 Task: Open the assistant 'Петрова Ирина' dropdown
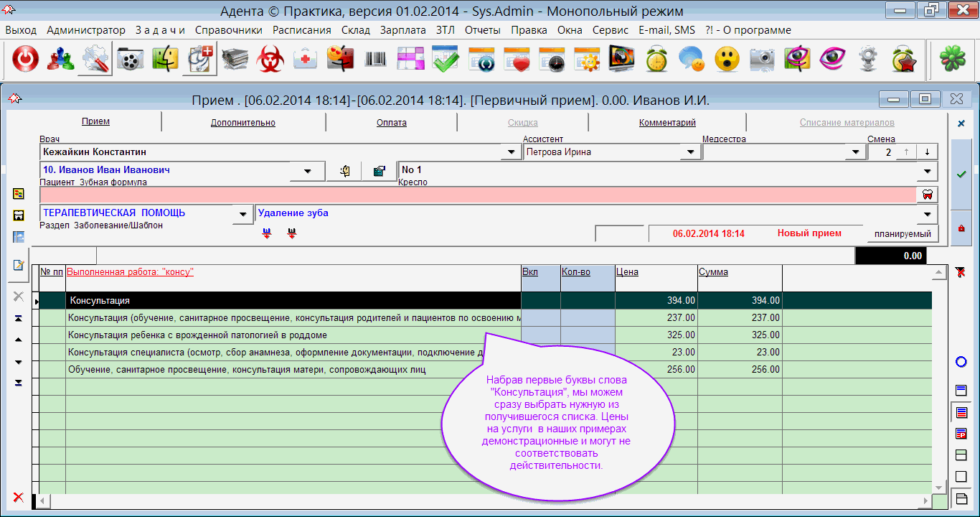tap(690, 152)
